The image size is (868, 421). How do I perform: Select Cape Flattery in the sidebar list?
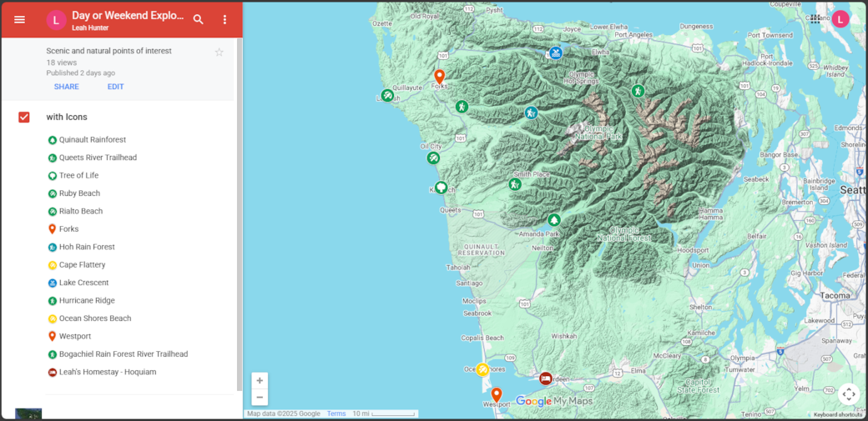coord(82,265)
